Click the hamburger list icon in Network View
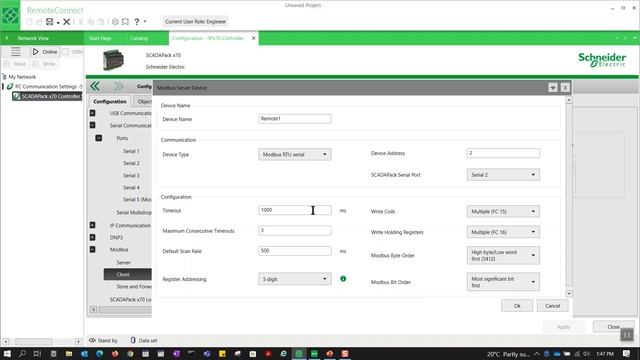This screenshot has height=360, width=640. point(16,51)
